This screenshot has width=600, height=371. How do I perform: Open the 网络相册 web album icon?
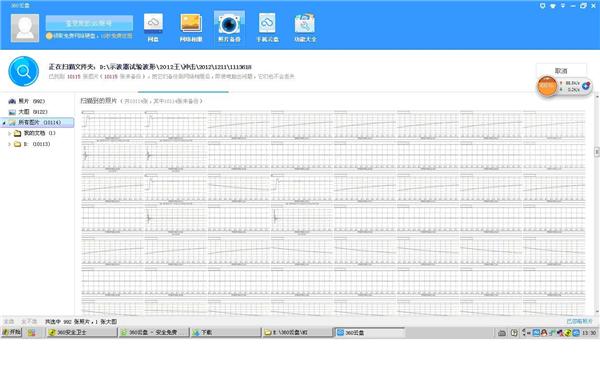[191, 28]
